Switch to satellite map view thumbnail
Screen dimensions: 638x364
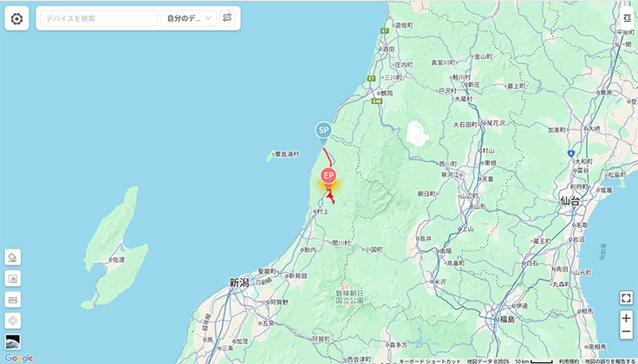point(13,341)
